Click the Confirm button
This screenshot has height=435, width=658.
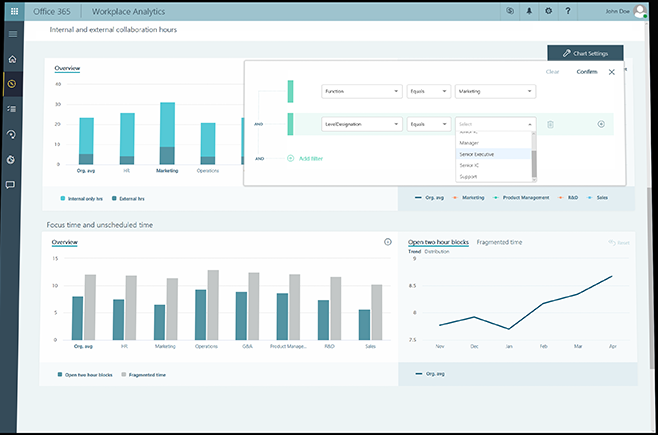tap(587, 72)
